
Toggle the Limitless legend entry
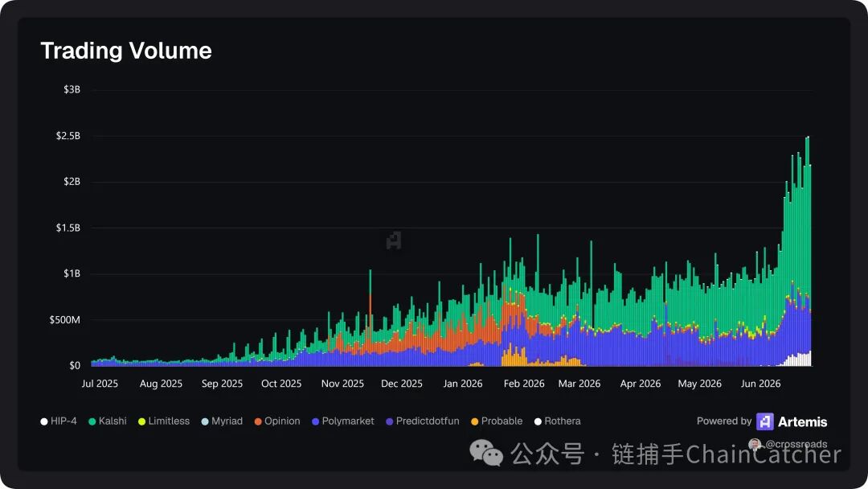point(164,421)
